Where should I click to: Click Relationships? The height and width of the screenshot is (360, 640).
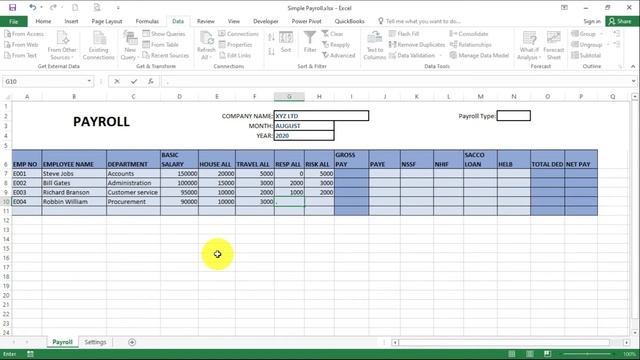coord(470,44)
